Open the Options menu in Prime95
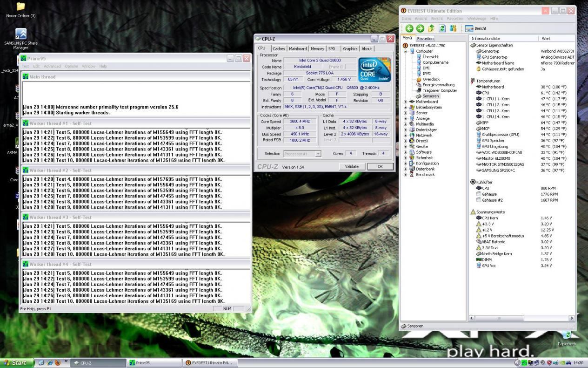Image resolution: width=588 pixels, height=368 pixels. pos(71,66)
